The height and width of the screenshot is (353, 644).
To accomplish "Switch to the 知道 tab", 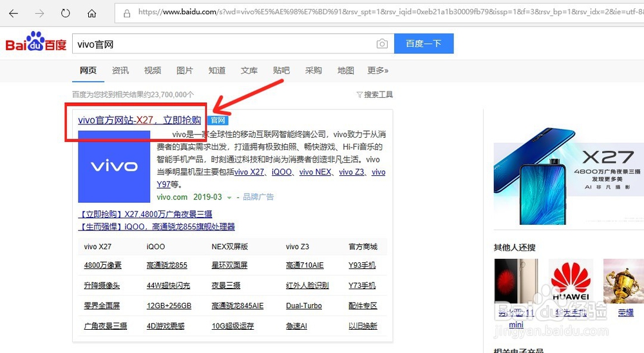I will (x=217, y=71).
